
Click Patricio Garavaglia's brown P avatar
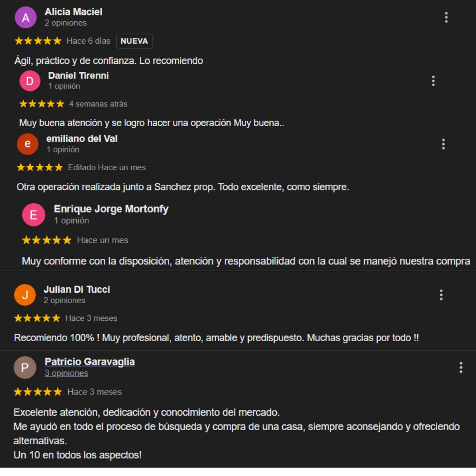pos(25,367)
